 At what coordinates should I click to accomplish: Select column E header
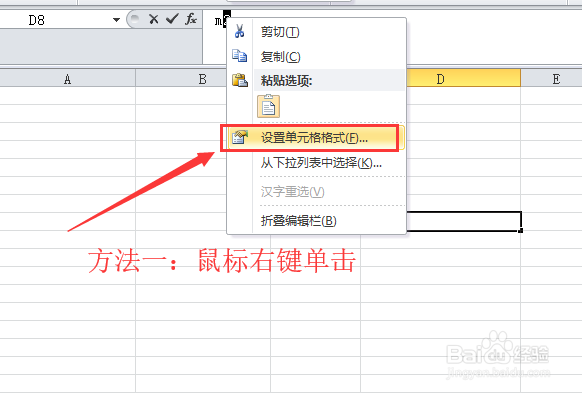[x=556, y=79]
